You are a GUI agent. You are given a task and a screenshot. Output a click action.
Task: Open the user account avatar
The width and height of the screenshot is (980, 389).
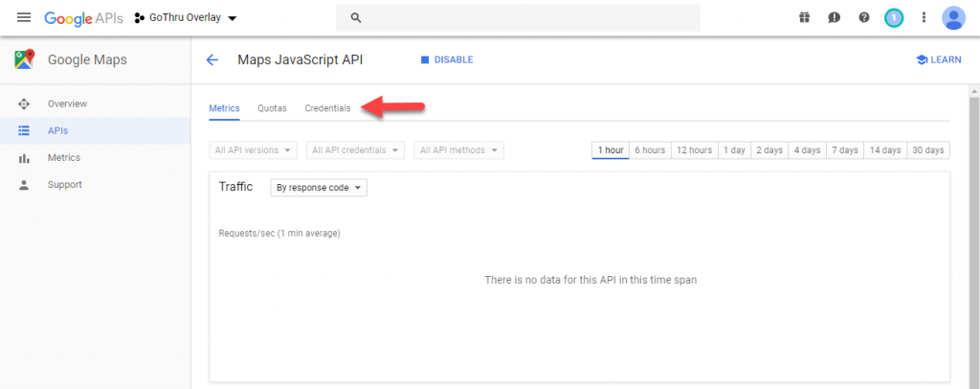click(x=954, y=18)
